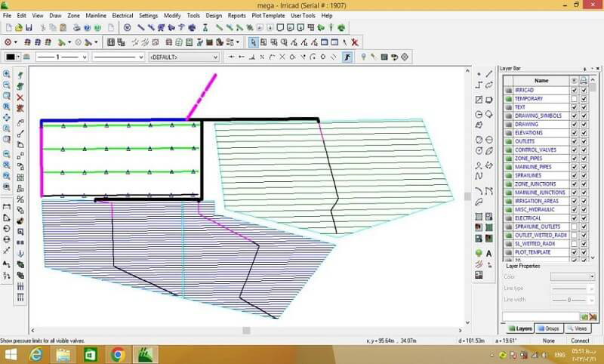Uncheck visibility of ELEVATIONS layer
This screenshot has height=364, width=604.
(574, 133)
